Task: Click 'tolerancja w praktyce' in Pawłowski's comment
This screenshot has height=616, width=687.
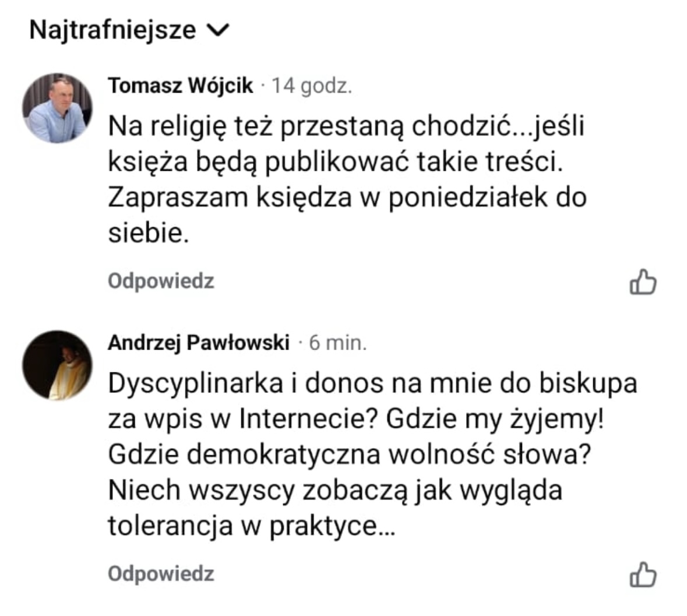Action: point(251,527)
